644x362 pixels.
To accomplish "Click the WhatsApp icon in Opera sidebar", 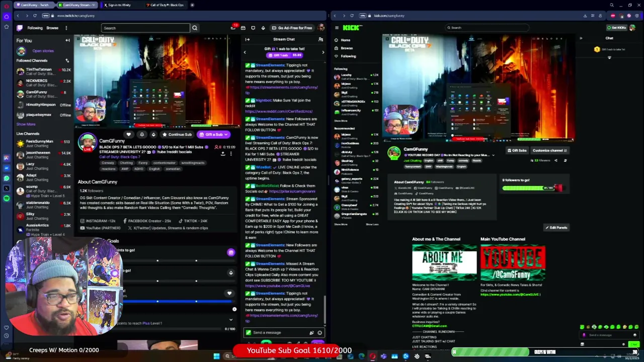I will (x=6, y=178).
